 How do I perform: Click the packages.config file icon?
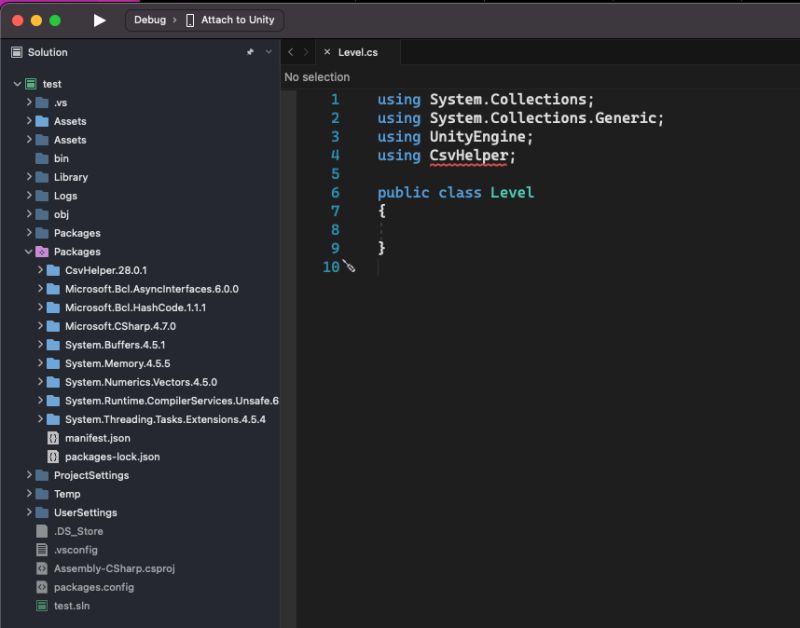click(40, 587)
